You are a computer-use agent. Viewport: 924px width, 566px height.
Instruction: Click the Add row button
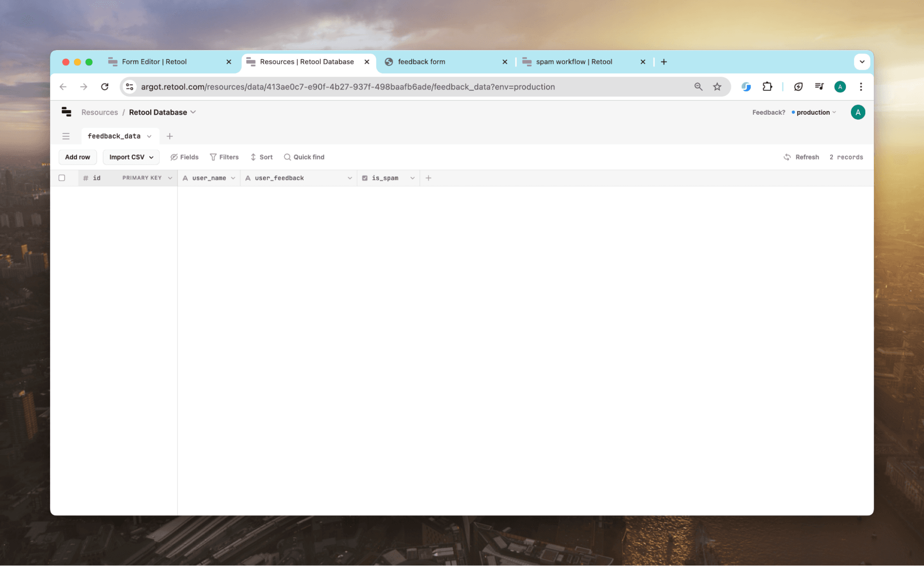[x=78, y=157]
